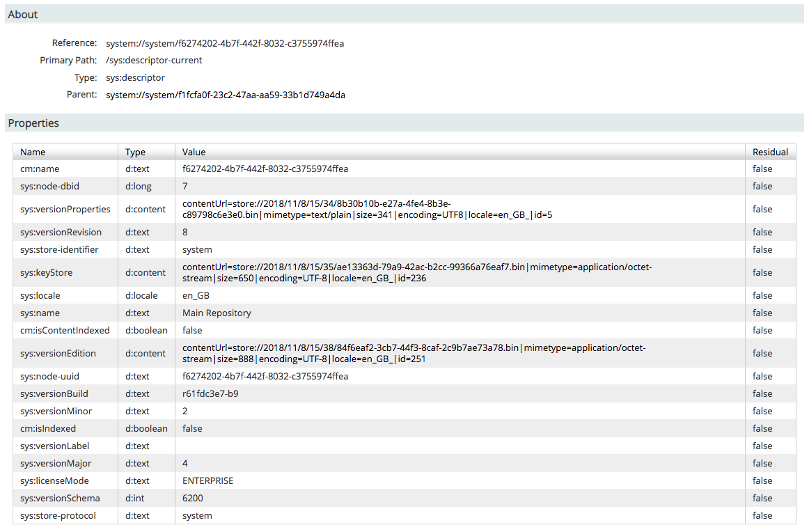
Task: Select the contentUrl value of sys:versionEdition
Action: [414, 354]
